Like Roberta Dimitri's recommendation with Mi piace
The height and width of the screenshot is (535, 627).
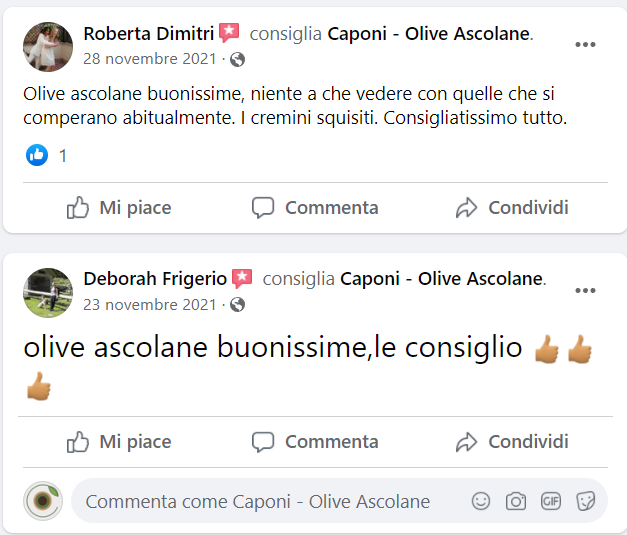click(119, 208)
